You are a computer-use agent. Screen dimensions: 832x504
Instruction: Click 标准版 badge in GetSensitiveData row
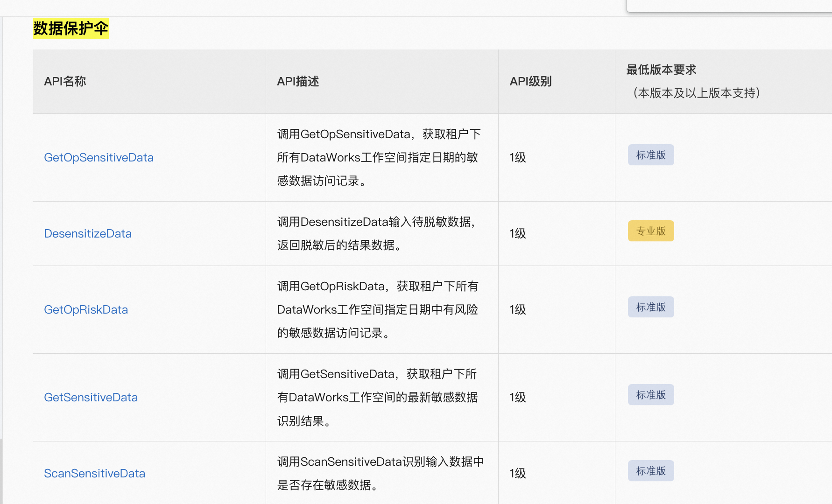650,395
